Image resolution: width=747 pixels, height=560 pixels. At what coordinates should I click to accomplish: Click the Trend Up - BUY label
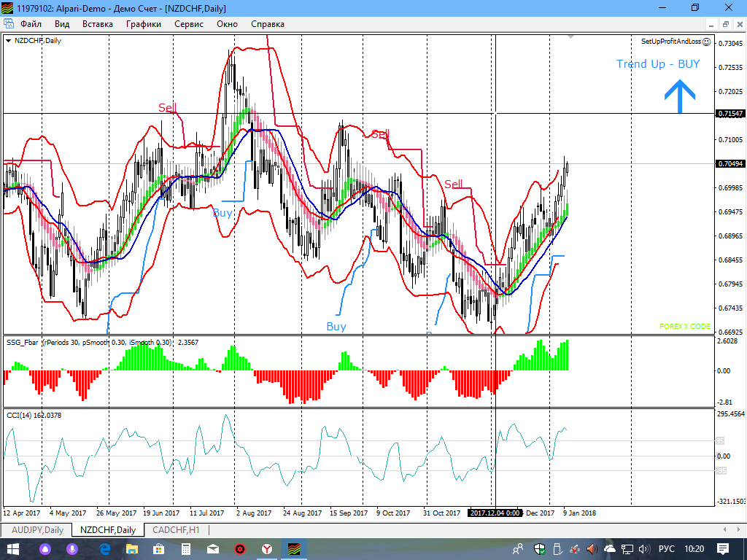coord(658,64)
